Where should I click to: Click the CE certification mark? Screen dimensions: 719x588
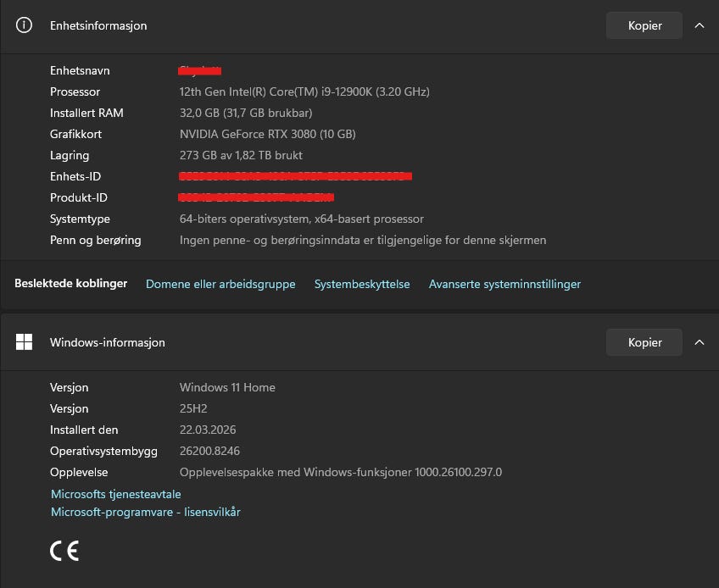(64, 551)
